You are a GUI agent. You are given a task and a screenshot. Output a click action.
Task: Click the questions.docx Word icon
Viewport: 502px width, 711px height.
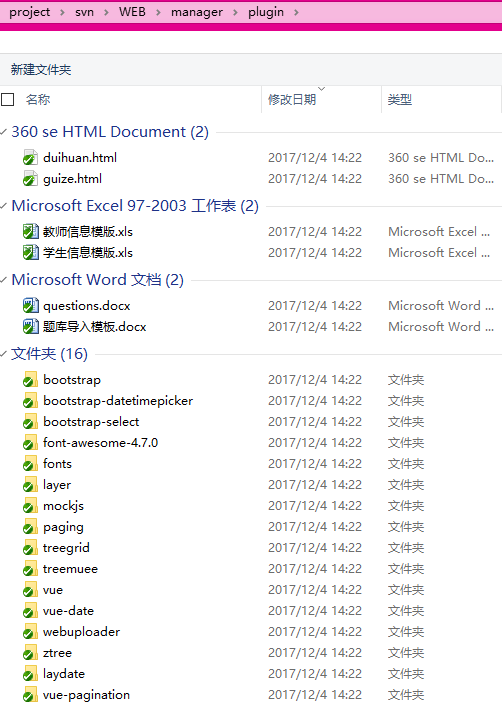tap(30, 305)
